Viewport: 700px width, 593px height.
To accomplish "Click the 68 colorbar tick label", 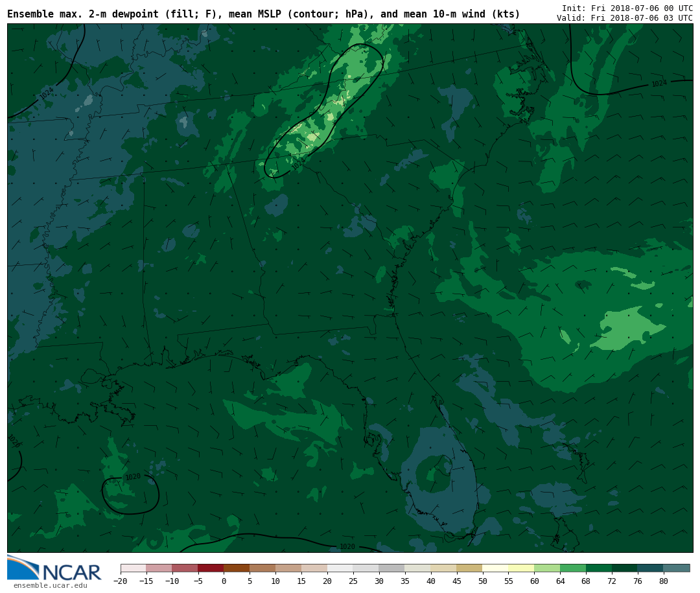I will click(x=586, y=581).
